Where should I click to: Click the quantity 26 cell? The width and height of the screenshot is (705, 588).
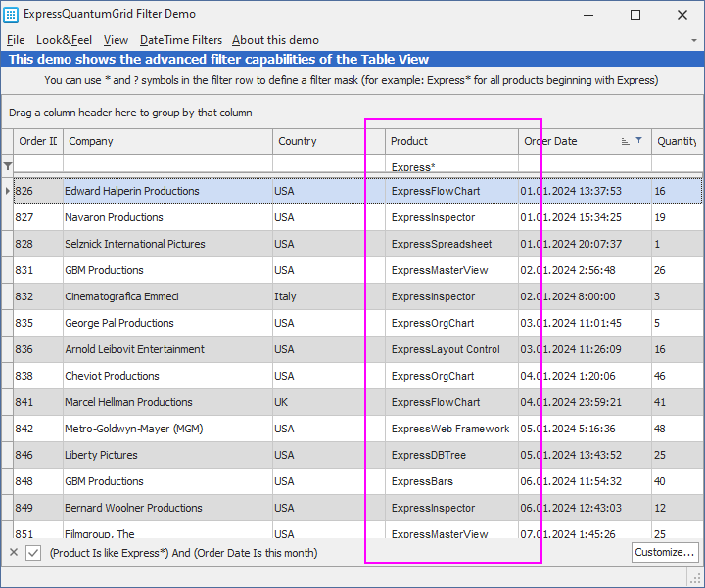pos(678,270)
